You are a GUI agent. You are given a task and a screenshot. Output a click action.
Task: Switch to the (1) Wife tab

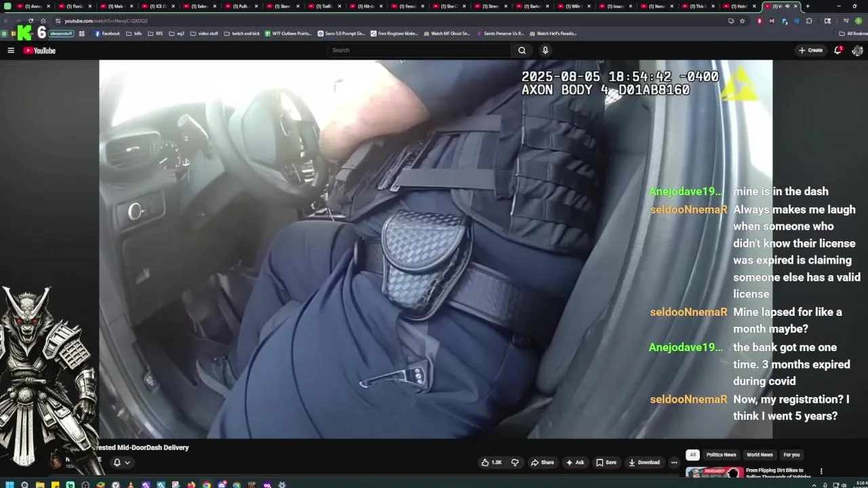[x=575, y=6]
